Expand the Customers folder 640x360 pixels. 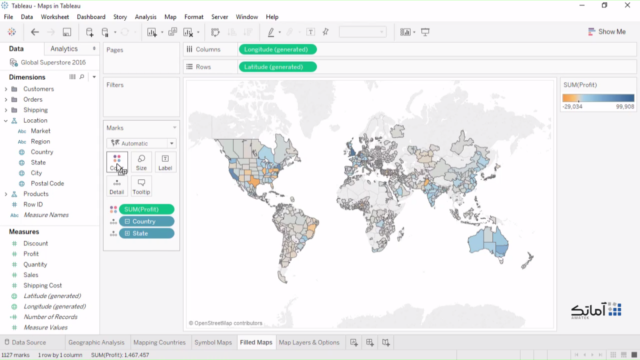(6, 89)
